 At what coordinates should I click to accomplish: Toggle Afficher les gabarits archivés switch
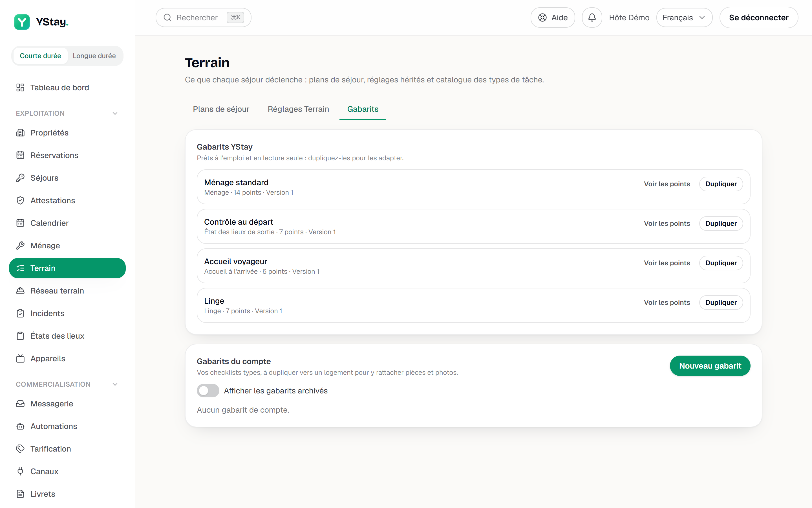pyautogui.click(x=208, y=391)
